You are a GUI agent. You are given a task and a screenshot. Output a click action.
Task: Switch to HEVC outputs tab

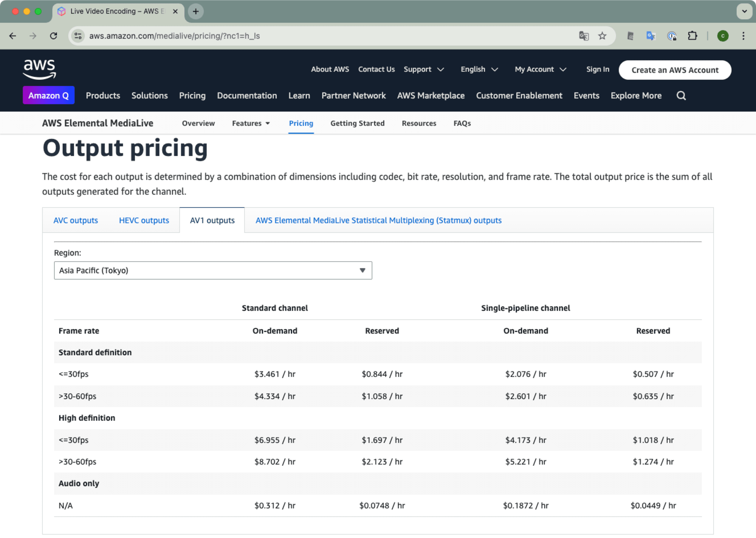pyautogui.click(x=144, y=220)
